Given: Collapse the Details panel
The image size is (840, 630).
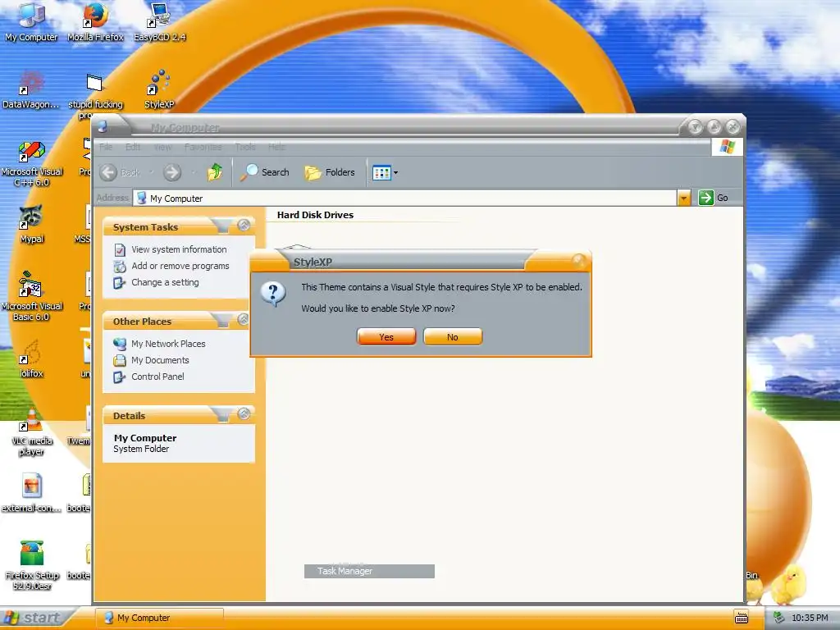Looking at the screenshot, I should (x=244, y=413).
